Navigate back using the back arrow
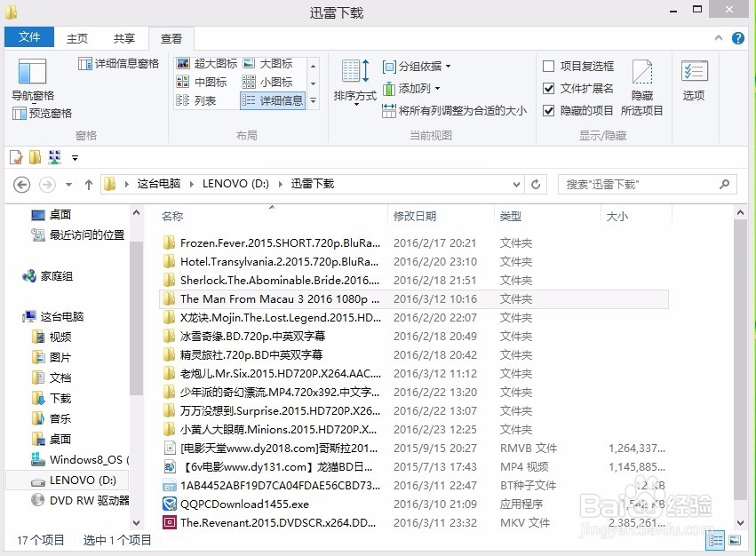Viewport: 756px width, 556px height. 21,184
